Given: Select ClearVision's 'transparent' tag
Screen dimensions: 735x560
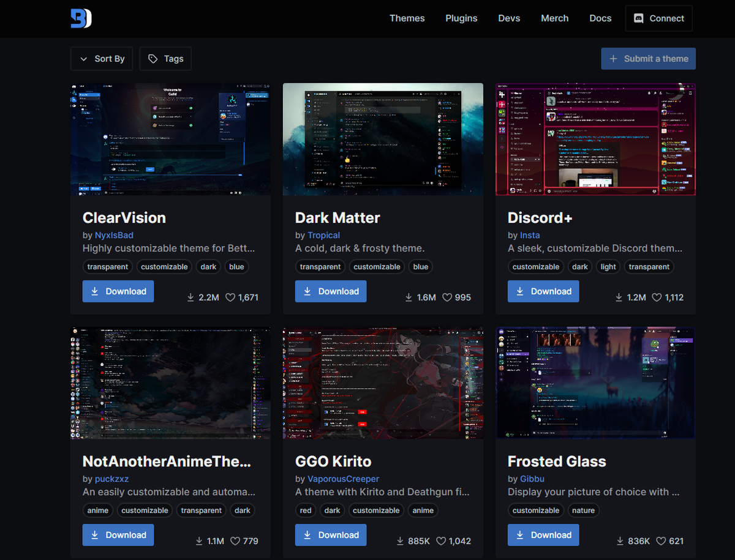Looking at the screenshot, I should click(x=108, y=267).
